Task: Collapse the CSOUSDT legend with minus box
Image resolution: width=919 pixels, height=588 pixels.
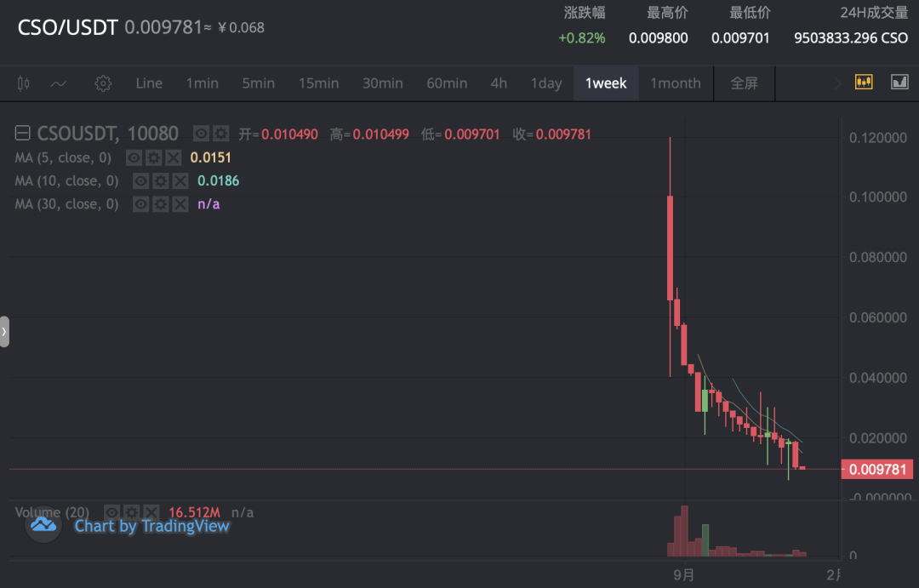Action: click(x=22, y=133)
